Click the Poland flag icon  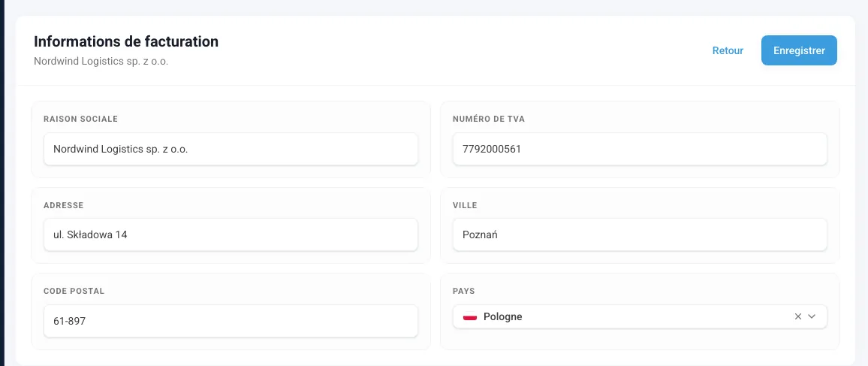click(x=470, y=316)
